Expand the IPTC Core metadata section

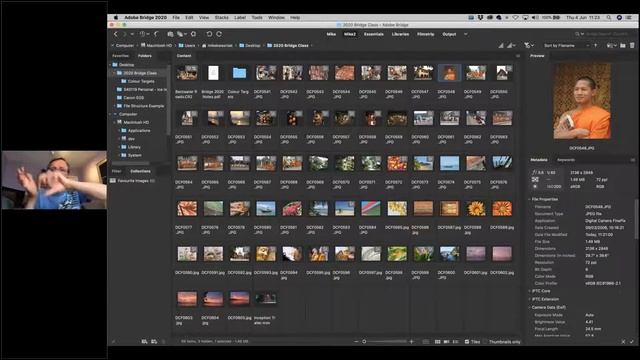[529, 291]
